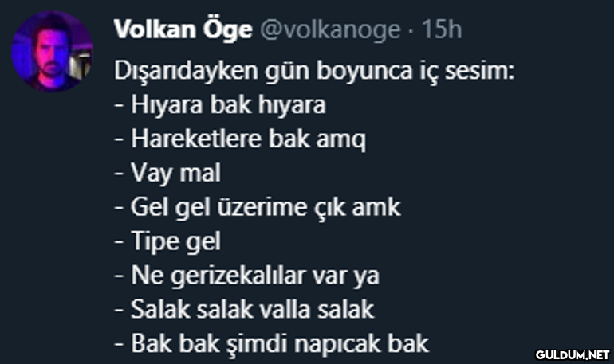Select the 'Salak salak valla salak' line
614x364 pixels.
point(244,310)
